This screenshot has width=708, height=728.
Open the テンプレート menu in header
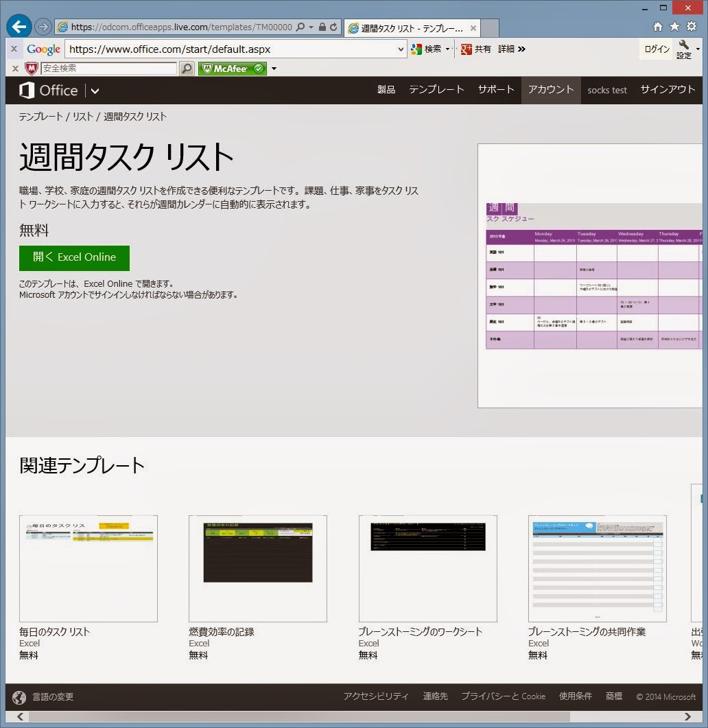[x=436, y=90]
